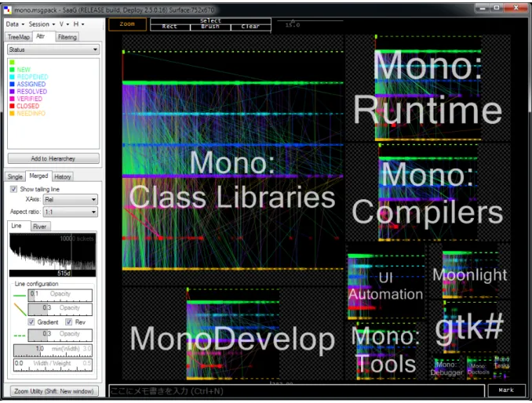This screenshot has height=403, width=532.
Task: Click the 515d timeline bar
Action: [53, 273]
